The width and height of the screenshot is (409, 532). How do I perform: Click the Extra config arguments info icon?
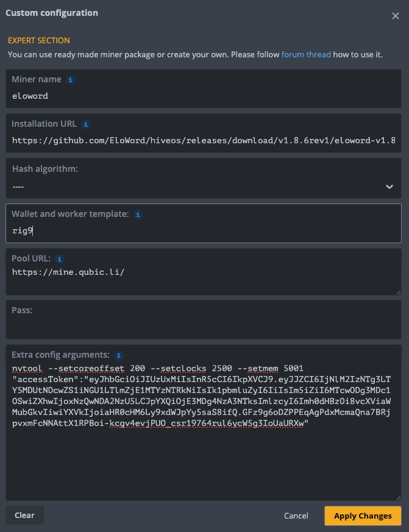(x=118, y=355)
